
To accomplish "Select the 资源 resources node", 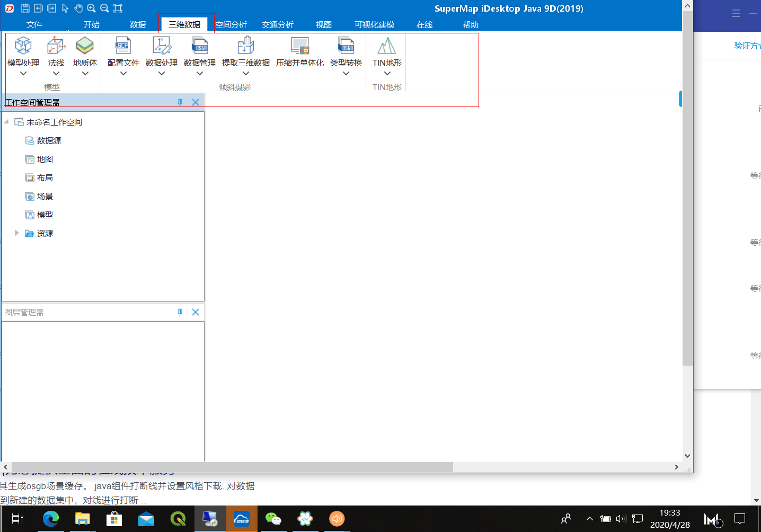I will point(45,234).
